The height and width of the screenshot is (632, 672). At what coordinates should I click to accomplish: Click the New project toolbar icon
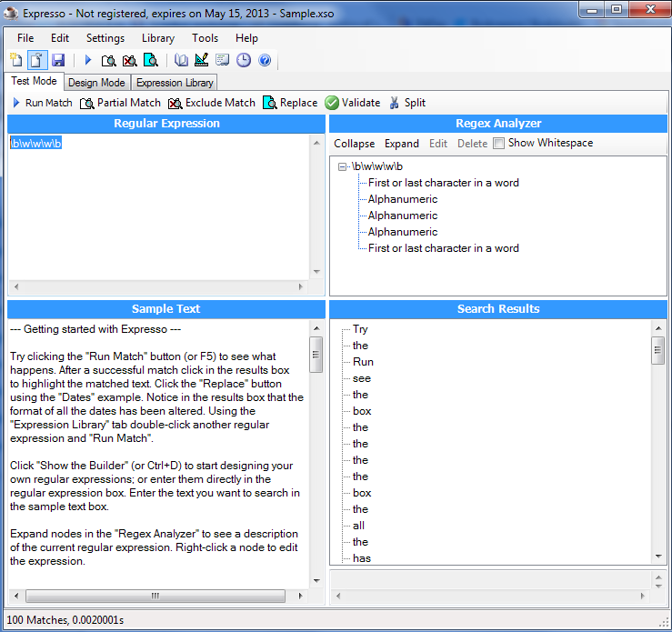coord(15,60)
